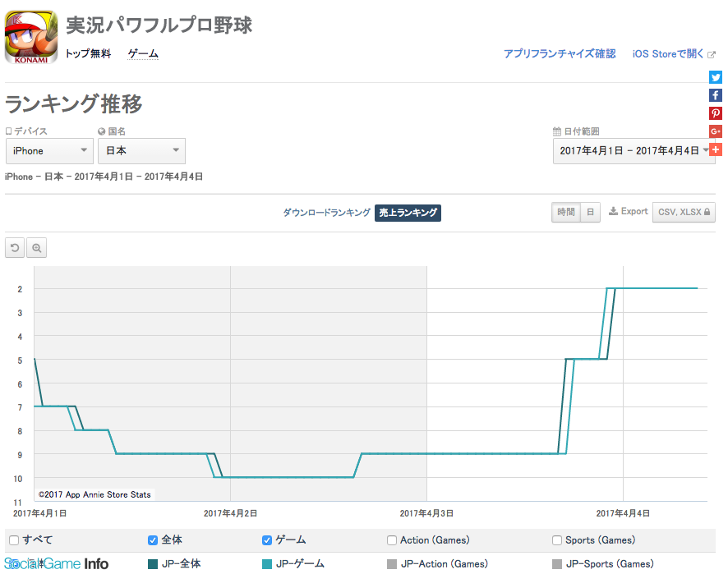
Task: Click the Konami Power Pro app icon
Action: coord(31,37)
